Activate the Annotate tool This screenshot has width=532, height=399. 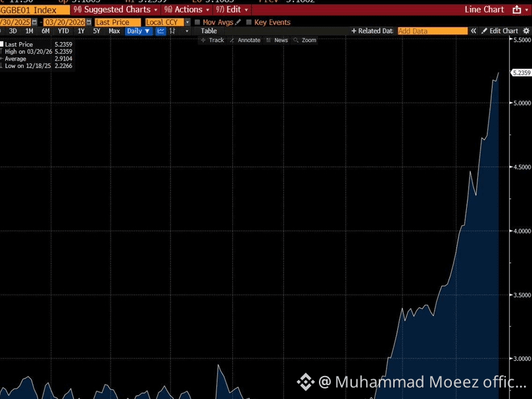[x=245, y=40]
